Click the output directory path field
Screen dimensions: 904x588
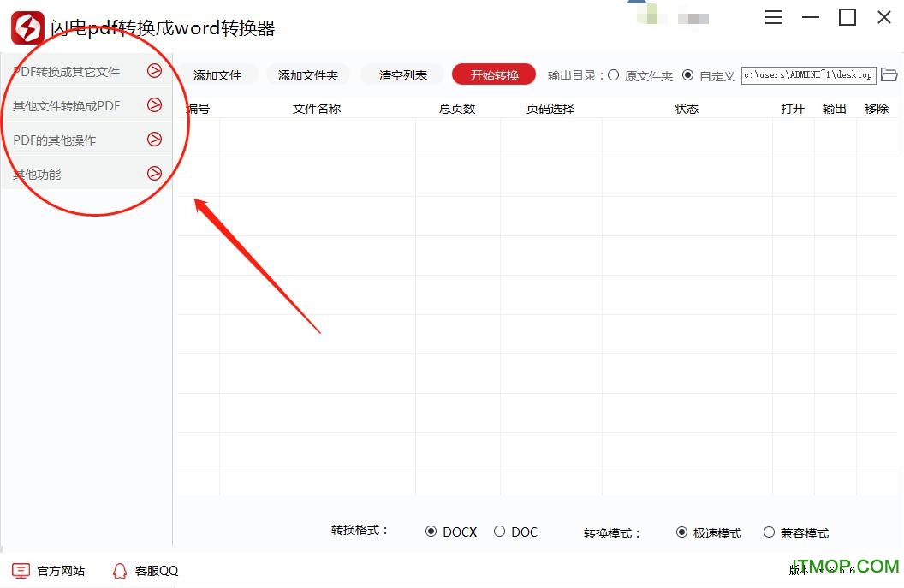tap(809, 75)
